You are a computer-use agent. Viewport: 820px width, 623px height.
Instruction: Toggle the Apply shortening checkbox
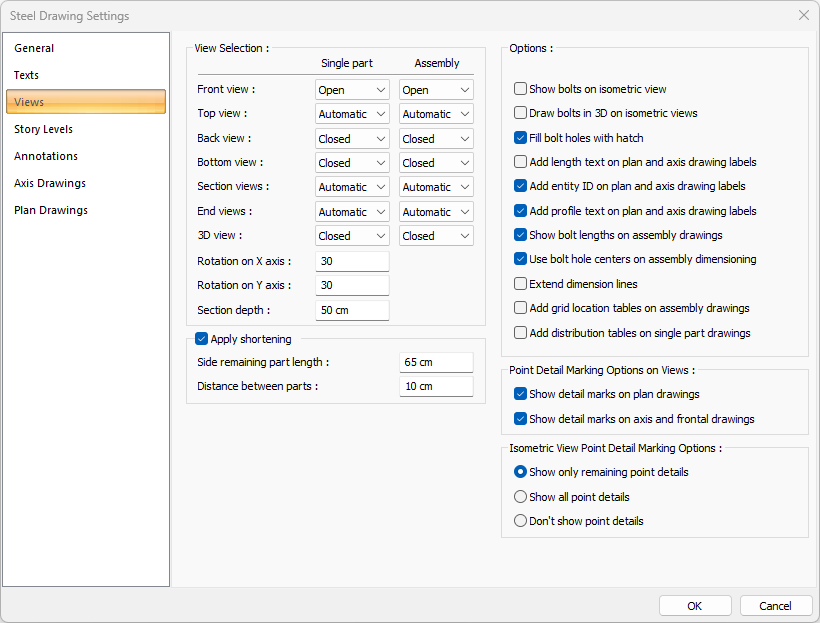pyautogui.click(x=202, y=339)
